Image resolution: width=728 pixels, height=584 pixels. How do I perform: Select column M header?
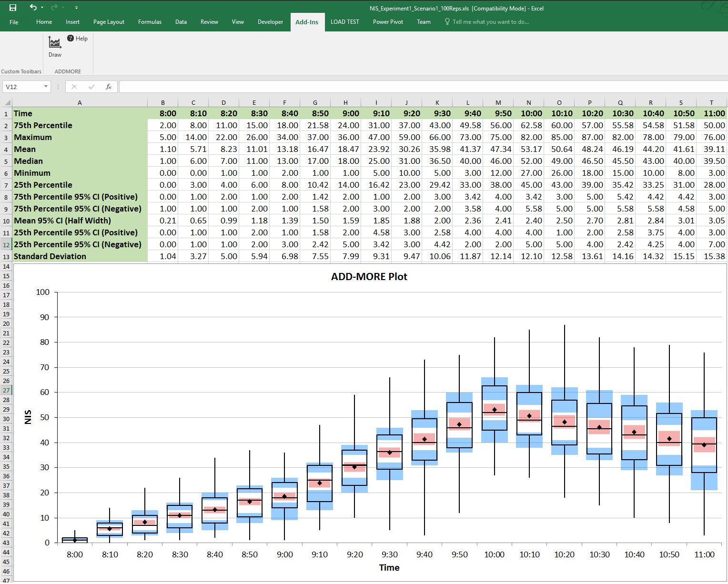coord(498,102)
